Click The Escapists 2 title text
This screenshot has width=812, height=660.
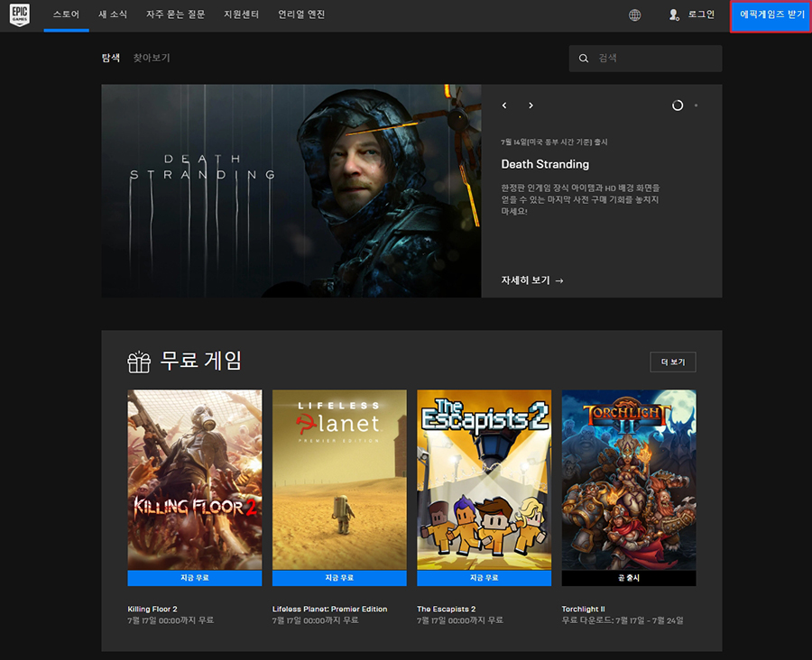[x=447, y=610]
